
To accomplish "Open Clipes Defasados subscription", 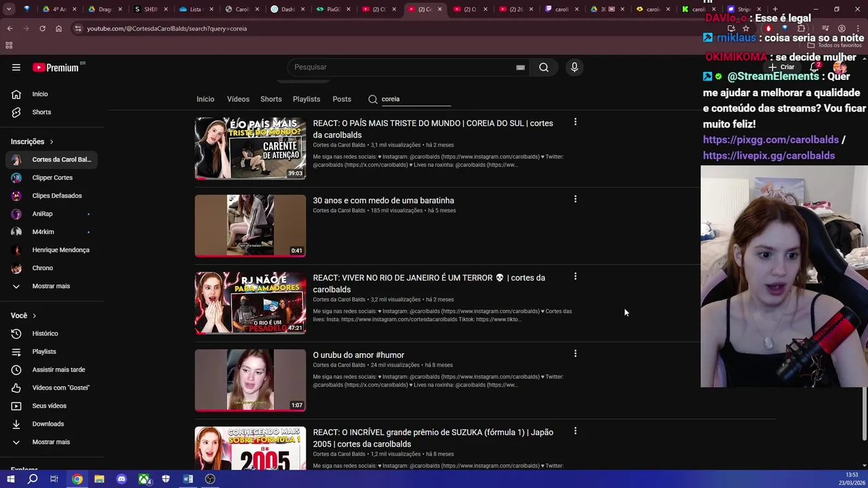I will pyautogui.click(x=52, y=196).
